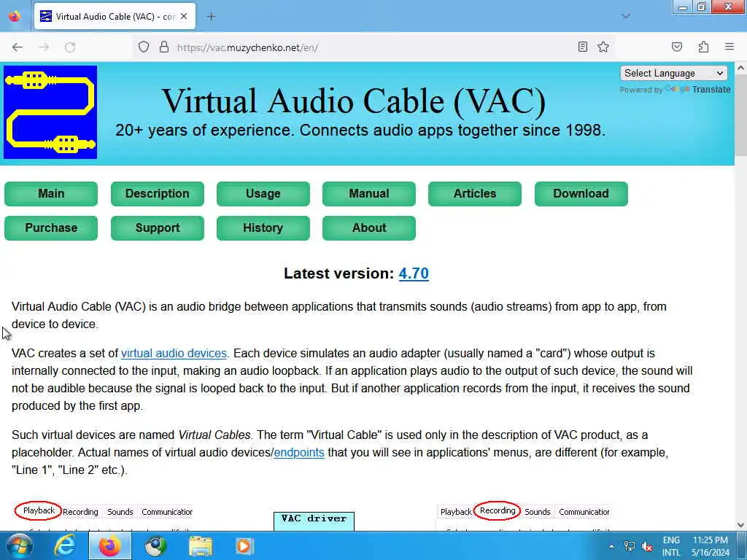
Task: Follow the endpoints link
Action: 299,452
